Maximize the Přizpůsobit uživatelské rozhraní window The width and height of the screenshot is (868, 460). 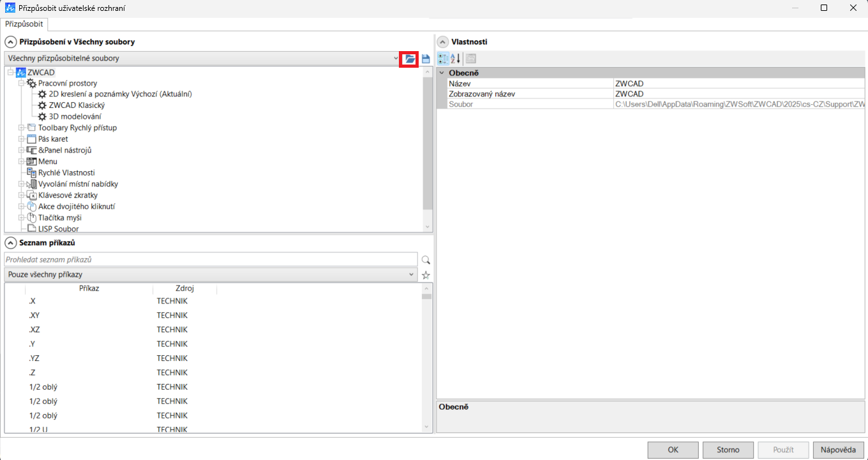click(824, 8)
